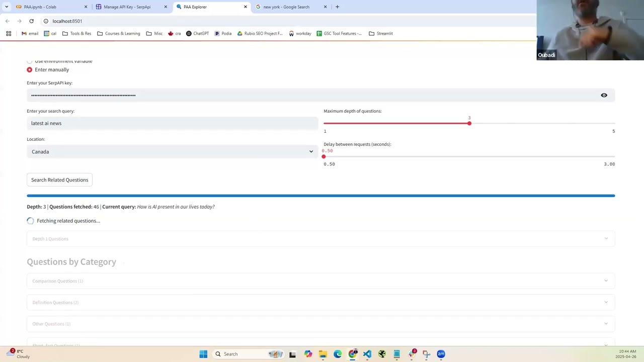Open Task View in the taskbar
This screenshot has height=362, width=644.
[292, 354]
